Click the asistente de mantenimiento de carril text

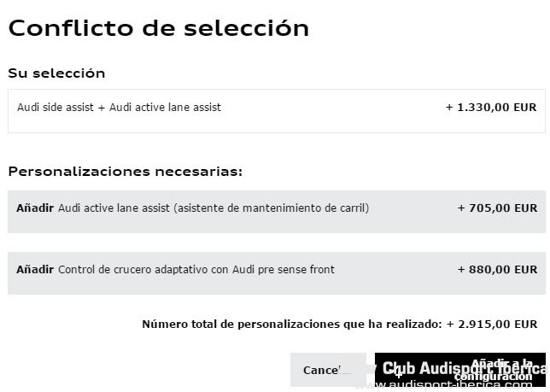(x=272, y=208)
